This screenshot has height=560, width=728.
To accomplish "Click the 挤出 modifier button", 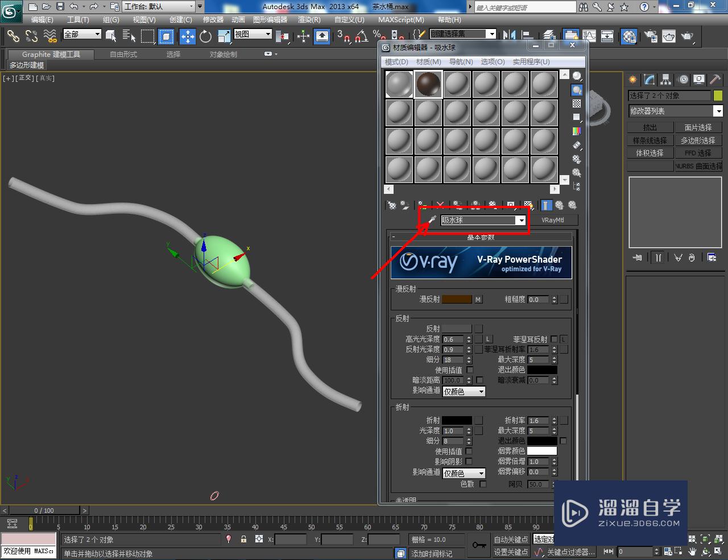I will tap(650, 127).
